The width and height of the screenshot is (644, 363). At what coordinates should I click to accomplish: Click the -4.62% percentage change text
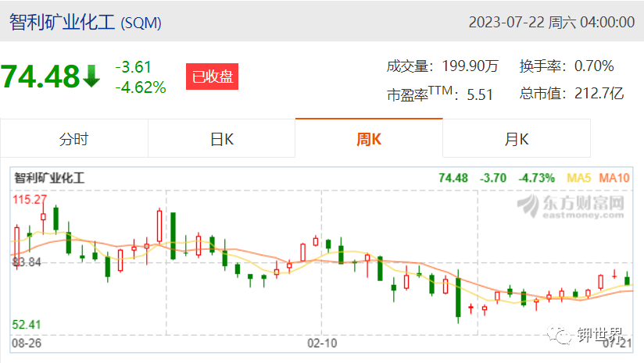pos(141,87)
